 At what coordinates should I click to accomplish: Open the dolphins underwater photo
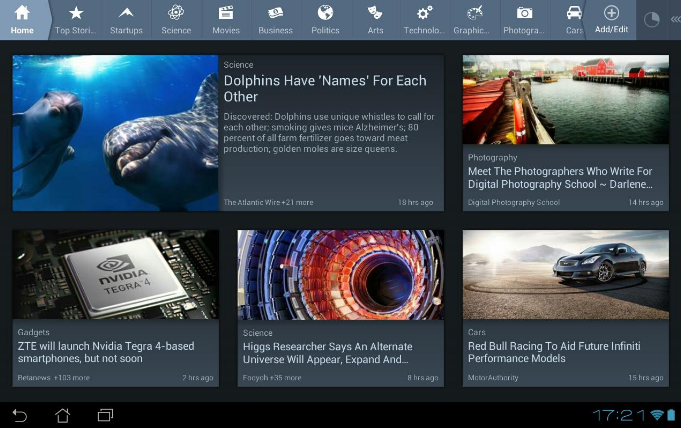[116, 133]
